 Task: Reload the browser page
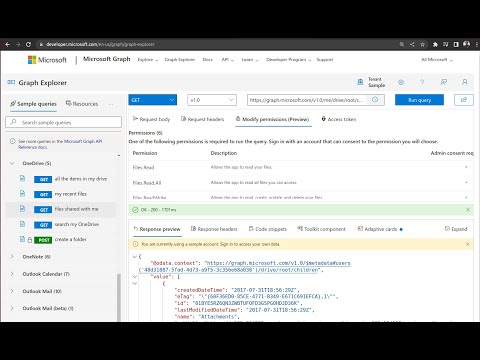[29, 44]
